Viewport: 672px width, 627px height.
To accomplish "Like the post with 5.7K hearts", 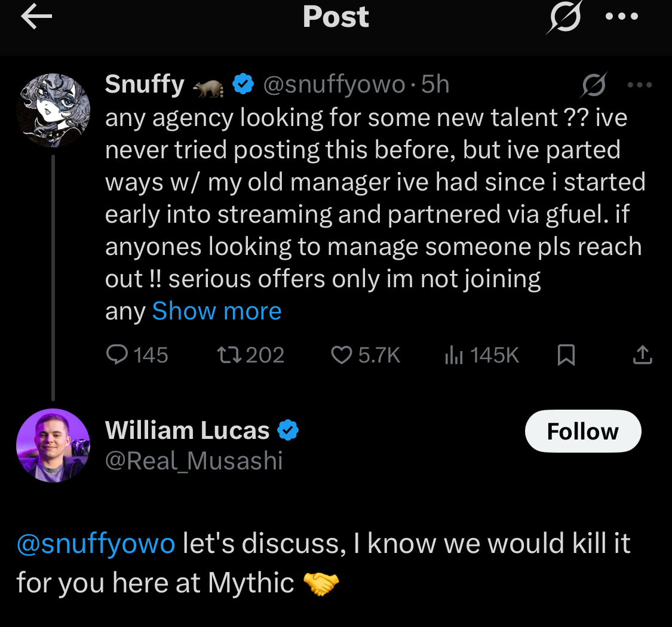I will point(342,355).
